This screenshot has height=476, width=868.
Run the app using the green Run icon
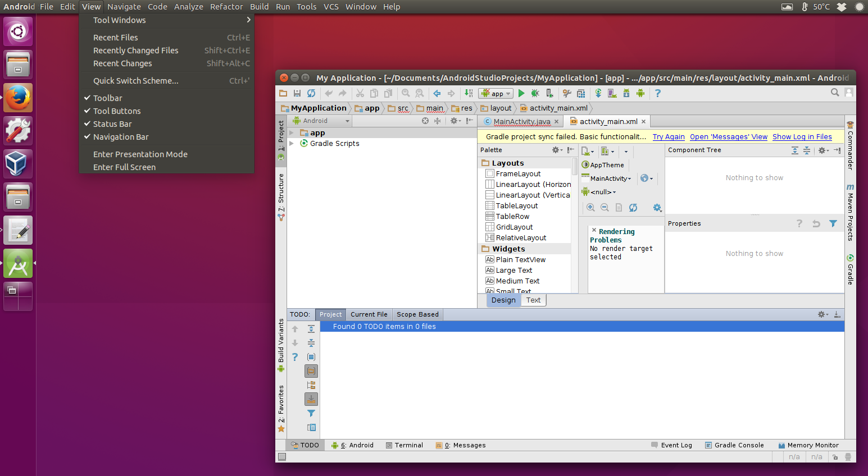tap(521, 93)
